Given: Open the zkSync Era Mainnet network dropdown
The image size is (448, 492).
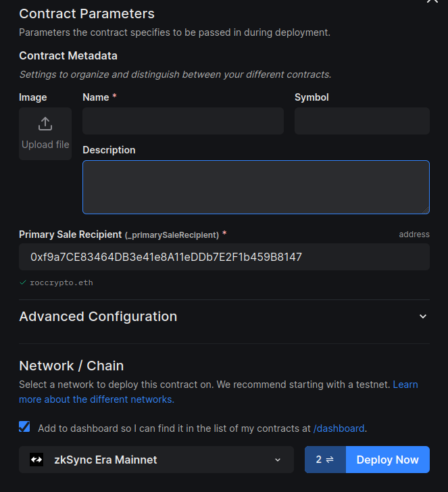Looking at the screenshot, I should point(156,460).
